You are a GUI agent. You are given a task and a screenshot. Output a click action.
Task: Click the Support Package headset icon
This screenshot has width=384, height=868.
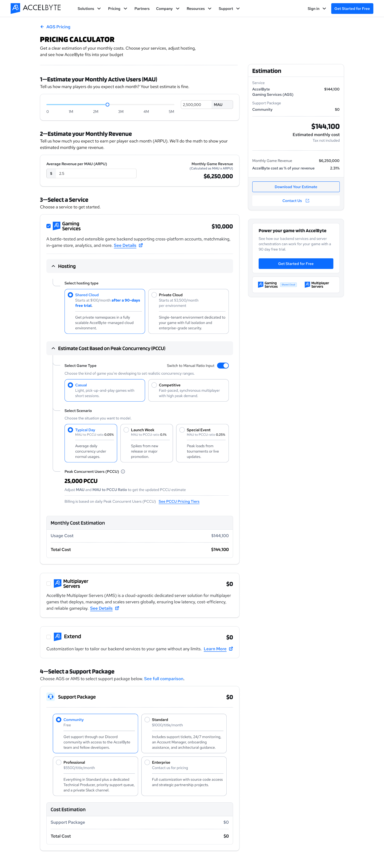tap(51, 697)
